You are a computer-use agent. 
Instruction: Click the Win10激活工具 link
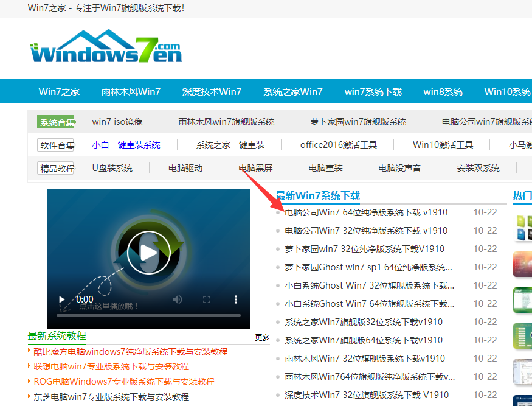click(443, 145)
